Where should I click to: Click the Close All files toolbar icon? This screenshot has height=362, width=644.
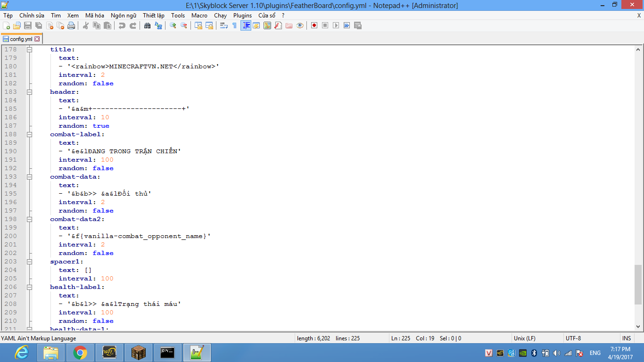pos(60,25)
